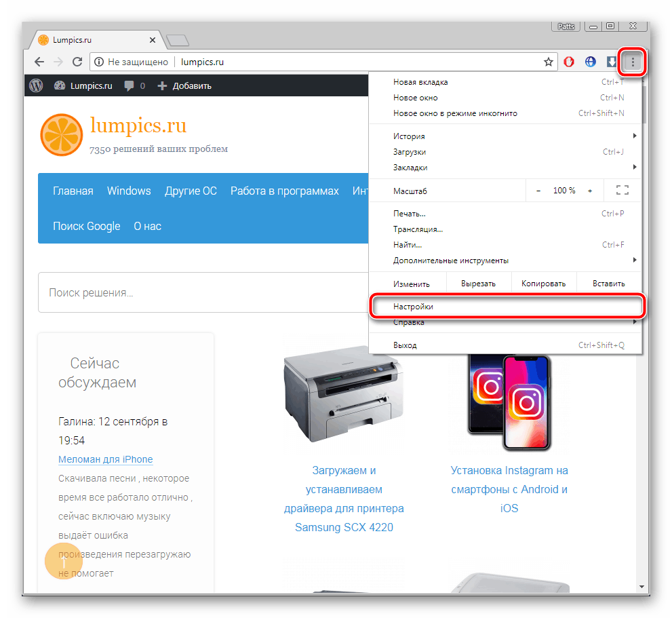Click 'Вырезать' in the edit row

pyautogui.click(x=478, y=284)
